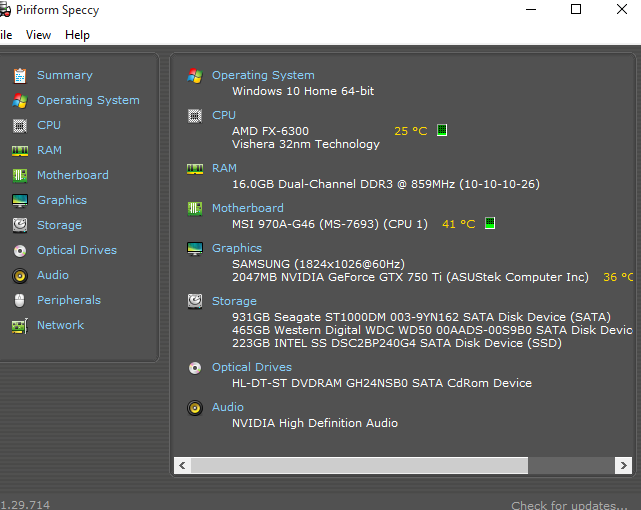Screen dimensions: 641x510
Task: Open the RAM icon in sidebar
Action: click(19, 150)
